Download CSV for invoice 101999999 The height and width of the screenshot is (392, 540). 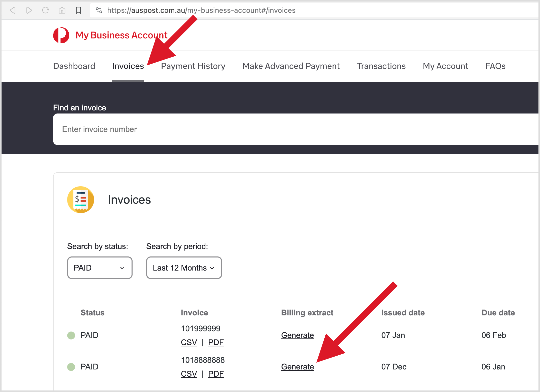[x=189, y=342]
